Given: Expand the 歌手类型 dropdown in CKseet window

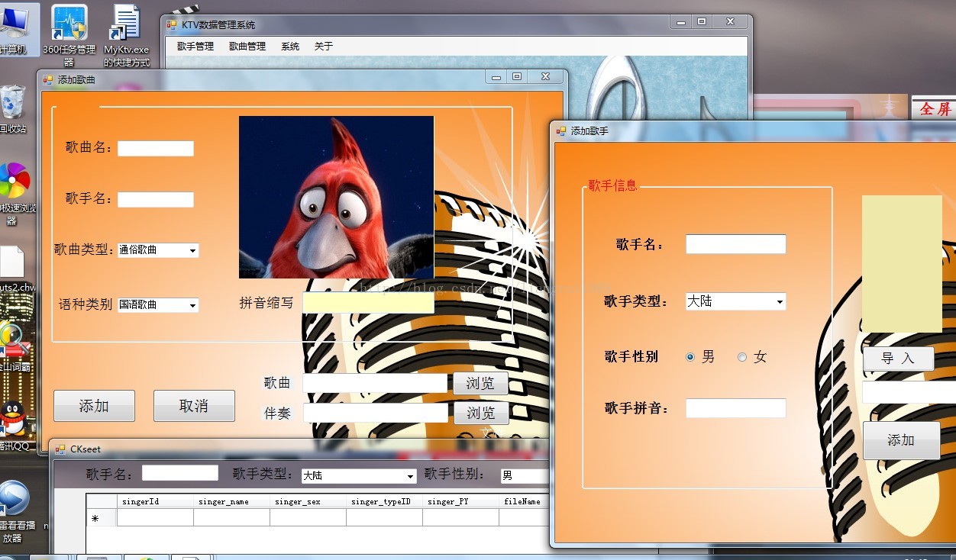Looking at the screenshot, I should click(410, 476).
